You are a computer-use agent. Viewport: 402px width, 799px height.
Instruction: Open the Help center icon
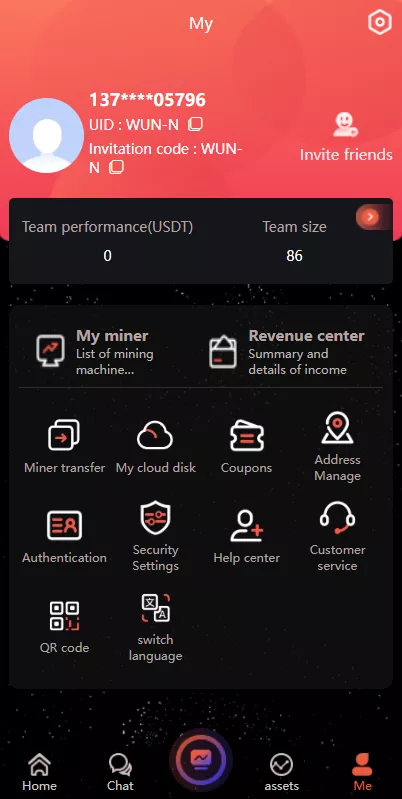[x=247, y=525]
